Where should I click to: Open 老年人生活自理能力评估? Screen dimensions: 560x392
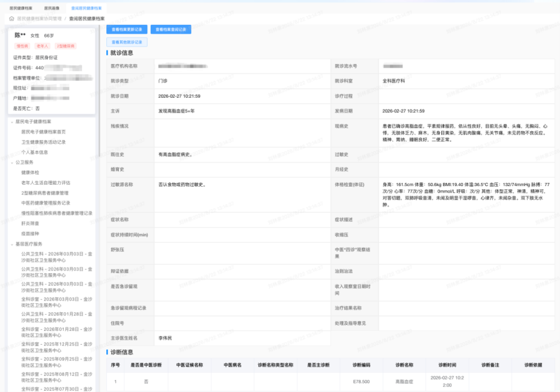(x=45, y=183)
